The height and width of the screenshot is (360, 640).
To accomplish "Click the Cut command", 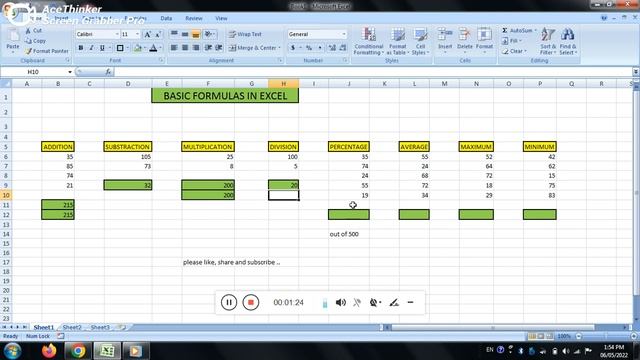I will pos(34,31).
